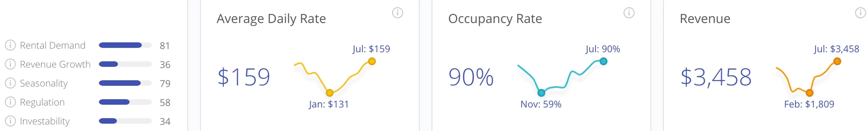868x131 pixels.
Task: Click info icon beside Rental Demand
Action: click(x=10, y=45)
